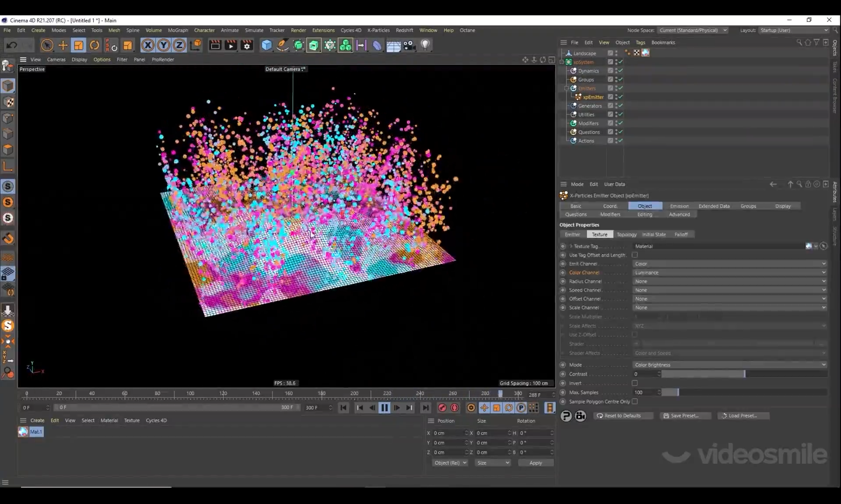The image size is (841, 504).
Task: Add a Light object via bulb icon
Action: (x=425, y=45)
